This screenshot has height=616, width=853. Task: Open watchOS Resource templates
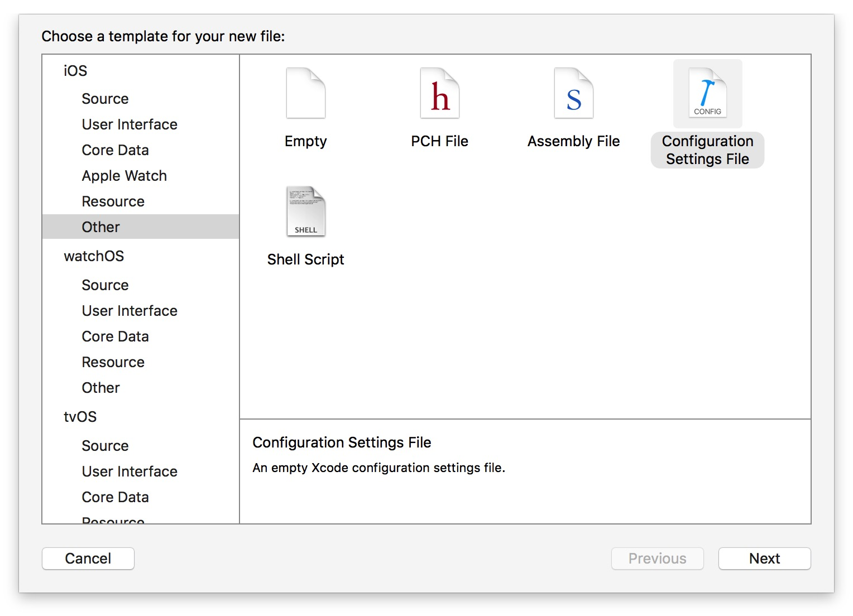coord(113,362)
